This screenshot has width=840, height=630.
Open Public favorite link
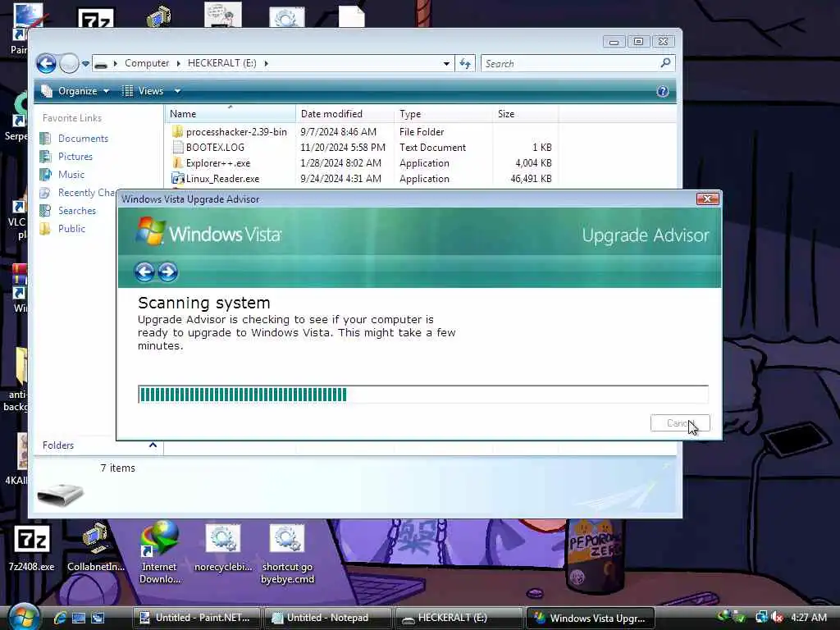click(x=62, y=229)
